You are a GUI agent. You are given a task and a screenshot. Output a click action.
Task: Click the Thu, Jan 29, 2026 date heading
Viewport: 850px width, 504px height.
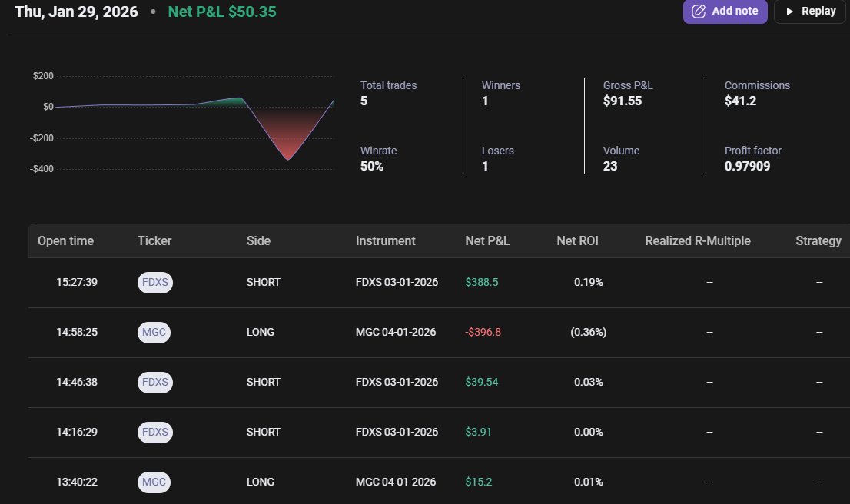click(76, 12)
